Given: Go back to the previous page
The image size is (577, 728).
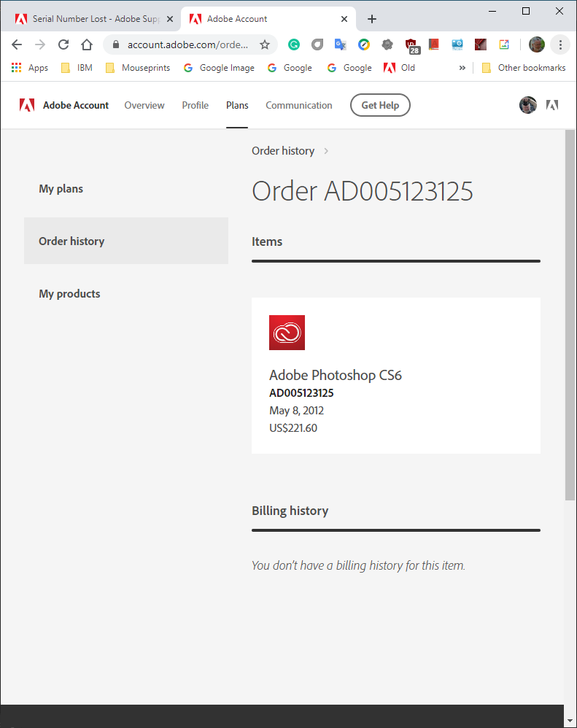Looking at the screenshot, I should point(17,44).
